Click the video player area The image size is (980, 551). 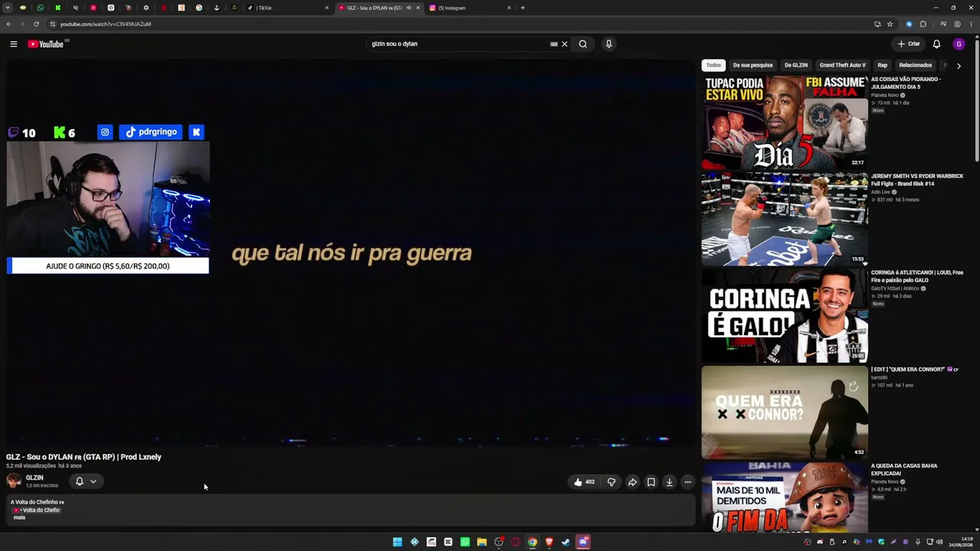click(349, 253)
